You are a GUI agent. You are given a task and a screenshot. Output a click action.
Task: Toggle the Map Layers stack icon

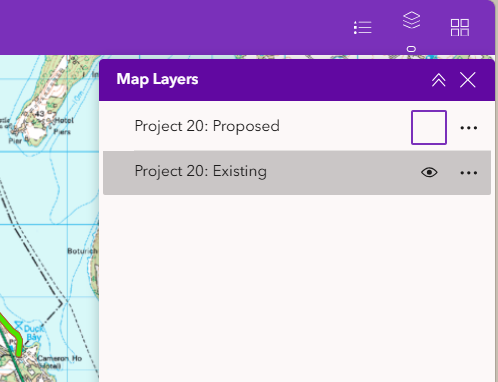411,20
